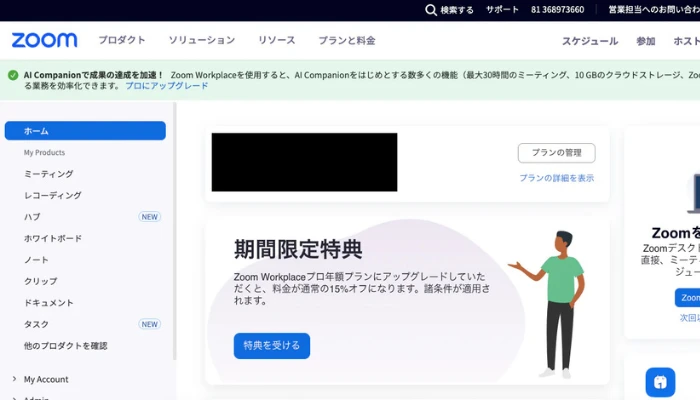
Task: Open the blue chat assistant icon
Action: click(660, 382)
